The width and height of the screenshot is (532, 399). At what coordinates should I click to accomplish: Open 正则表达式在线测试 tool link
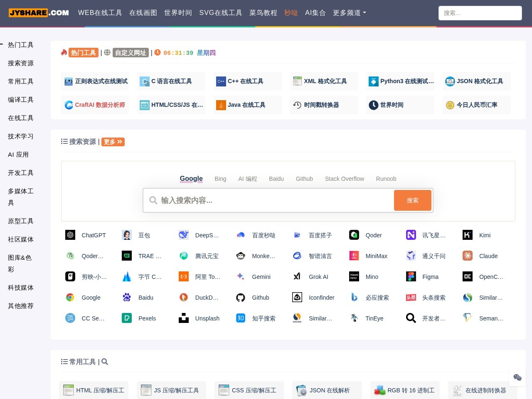click(95, 81)
